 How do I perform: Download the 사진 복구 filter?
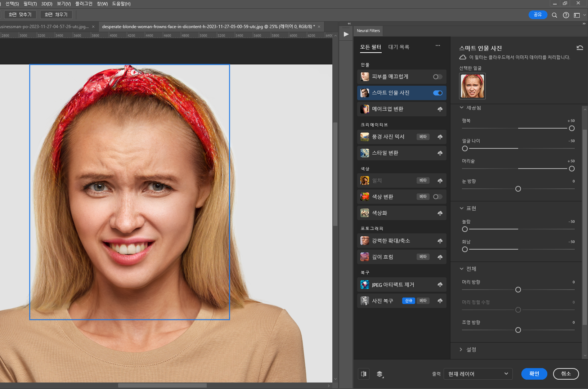point(440,301)
